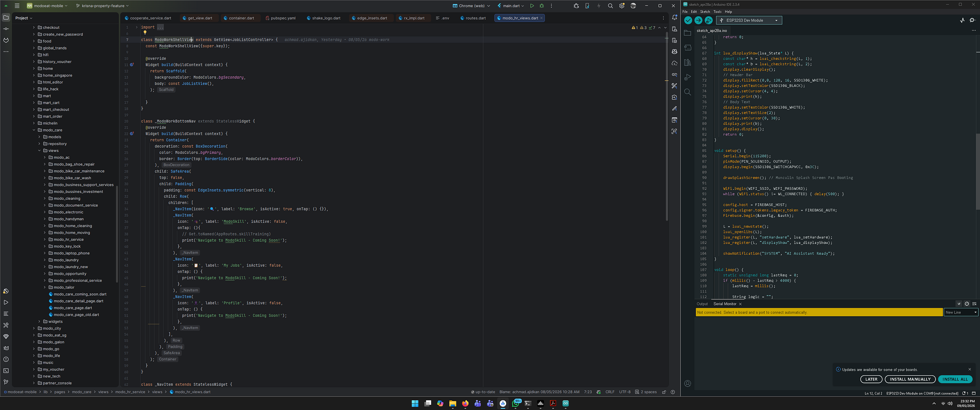Open Arduino Sketchbook folder sidebar icon

point(688,33)
